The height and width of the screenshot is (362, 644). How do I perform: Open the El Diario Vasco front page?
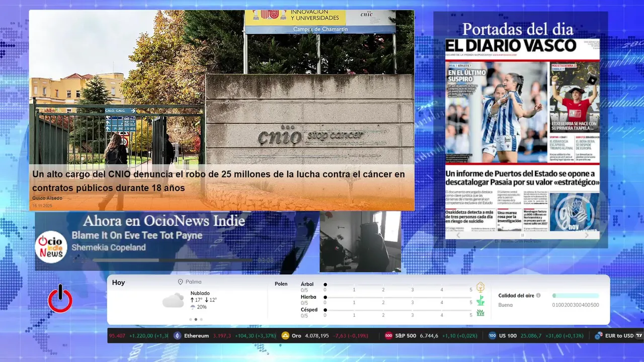[522, 135]
